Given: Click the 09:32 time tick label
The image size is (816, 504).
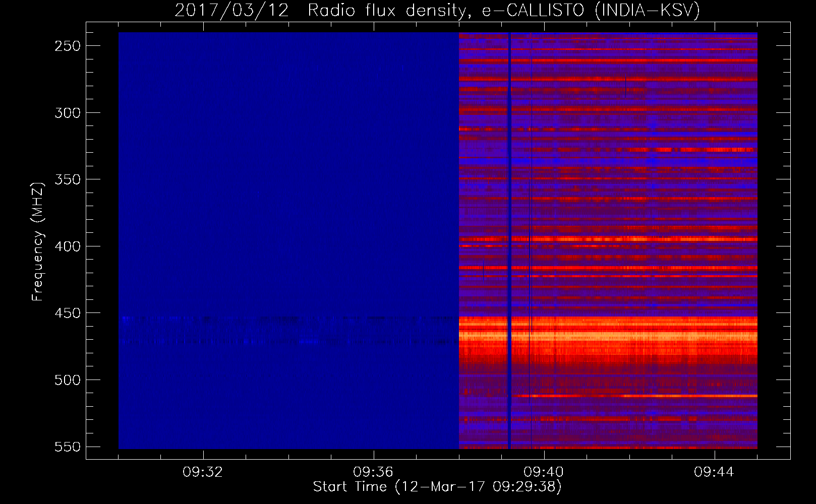Looking at the screenshot, I should 203,472.
